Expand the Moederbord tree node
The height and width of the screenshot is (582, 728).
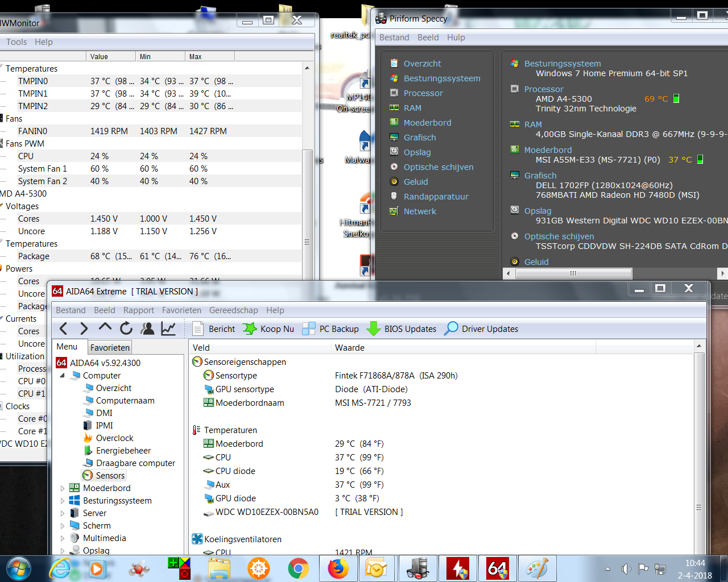coord(63,488)
